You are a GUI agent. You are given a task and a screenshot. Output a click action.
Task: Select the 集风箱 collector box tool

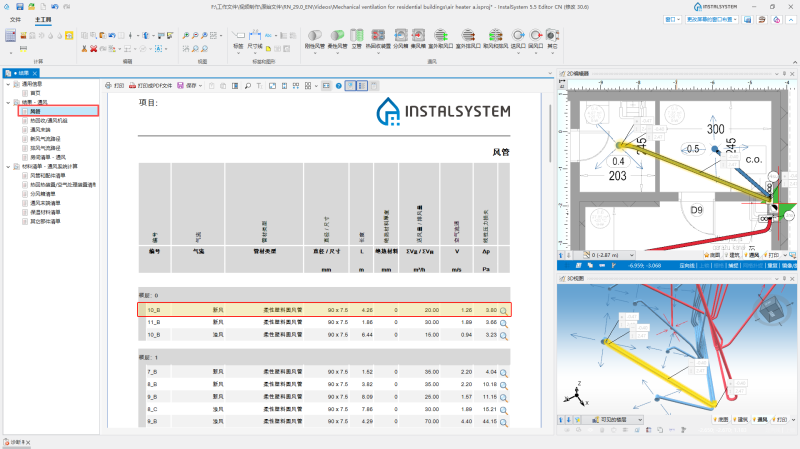coord(418,39)
